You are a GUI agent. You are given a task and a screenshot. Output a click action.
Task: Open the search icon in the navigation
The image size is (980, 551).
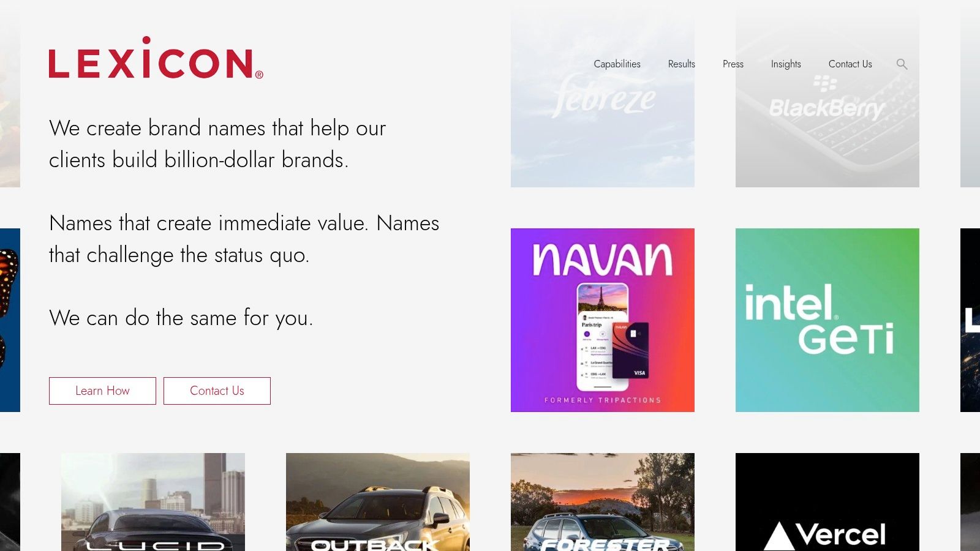coord(902,64)
